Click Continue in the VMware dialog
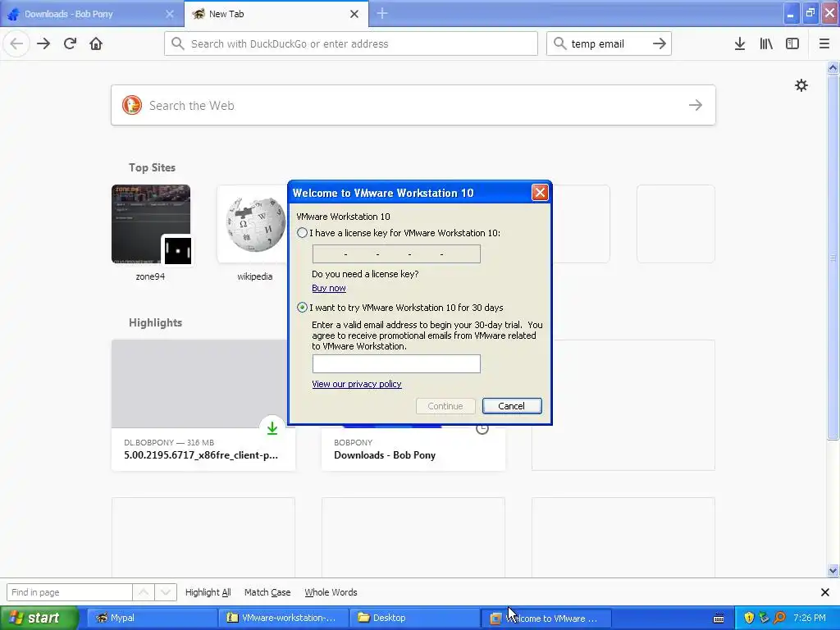Screen dimensions: 840x630 445,406
